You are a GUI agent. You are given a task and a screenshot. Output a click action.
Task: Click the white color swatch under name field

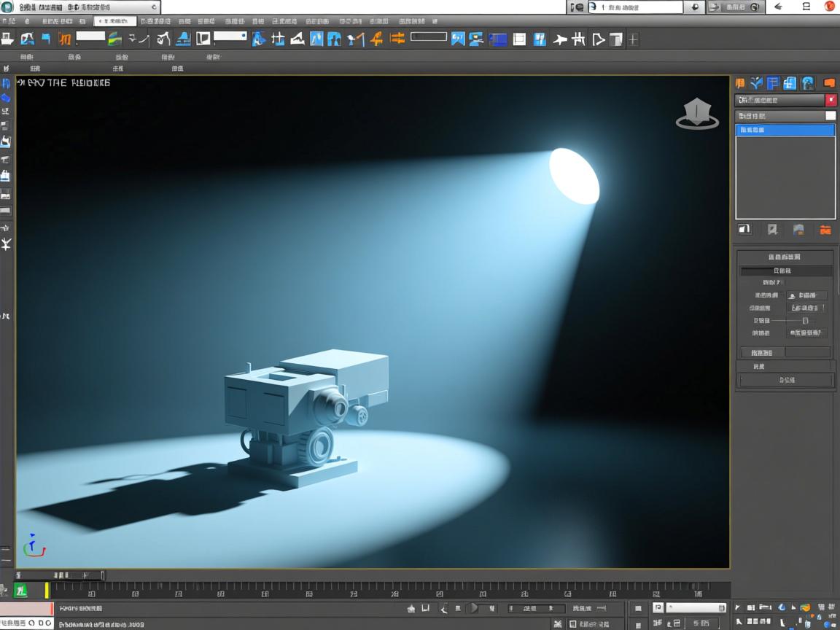click(830, 116)
